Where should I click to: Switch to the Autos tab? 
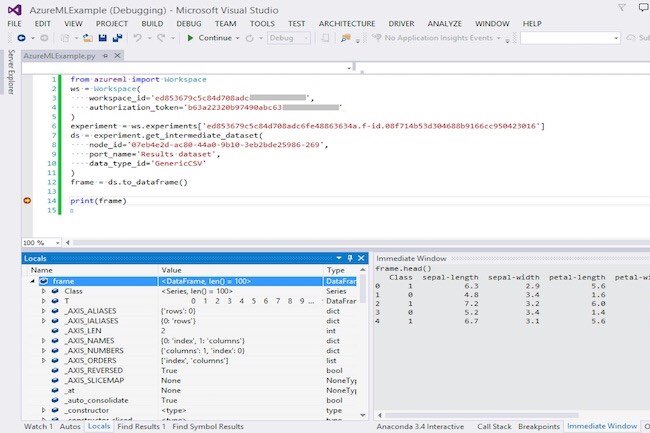pos(70,426)
